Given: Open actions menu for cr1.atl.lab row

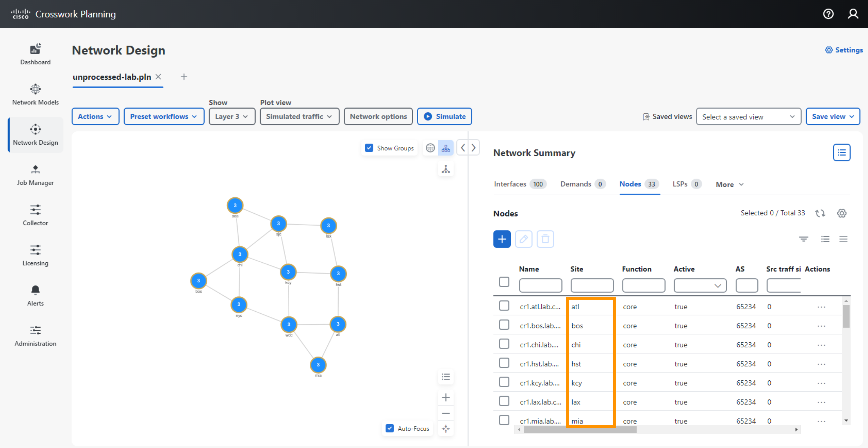Looking at the screenshot, I should point(821,307).
